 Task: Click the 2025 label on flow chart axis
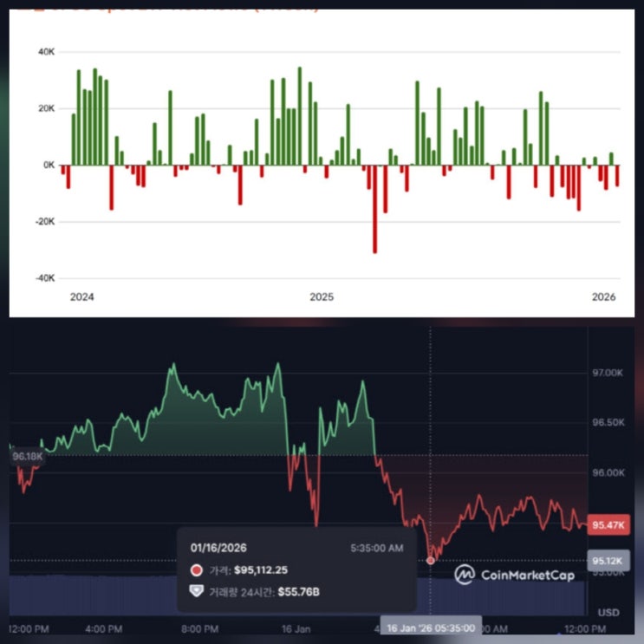pyautogui.click(x=322, y=297)
